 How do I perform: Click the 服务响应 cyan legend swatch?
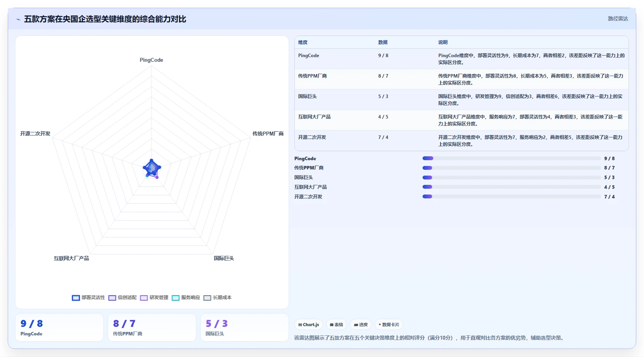tap(176, 298)
